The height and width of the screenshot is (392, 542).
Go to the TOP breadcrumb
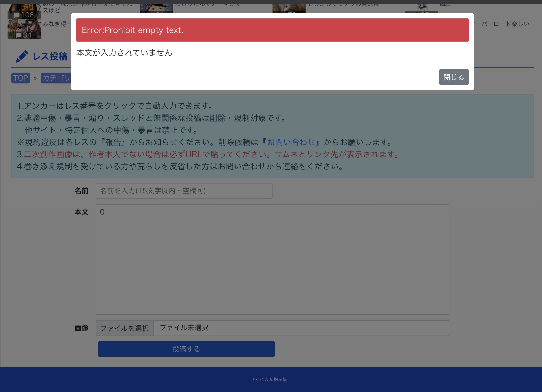[x=20, y=78]
